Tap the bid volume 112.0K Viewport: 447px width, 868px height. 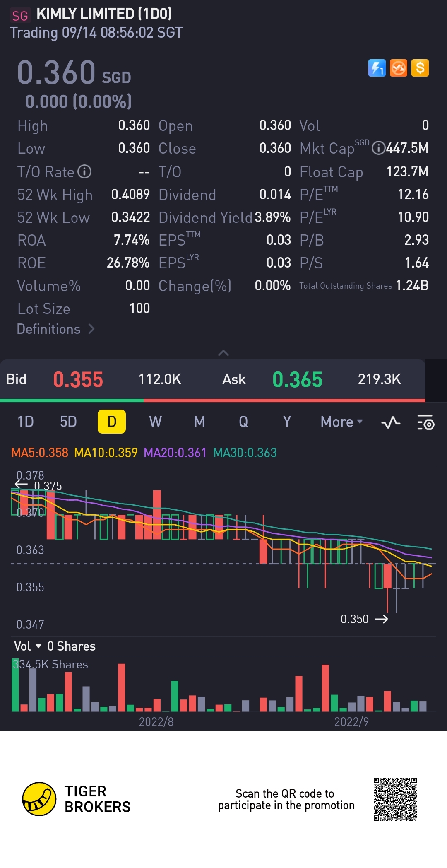tap(160, 379)
